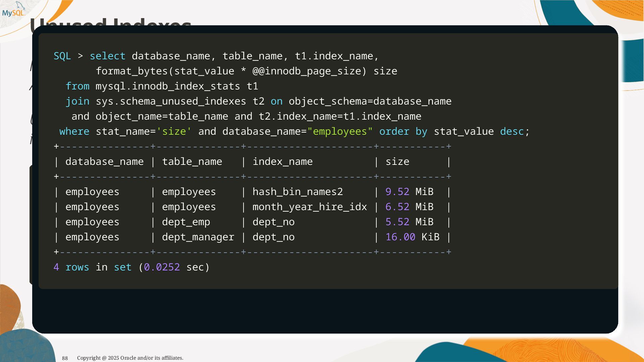Click 'mysql.innodb_index_stats' table reference

(x=168, y=86)
